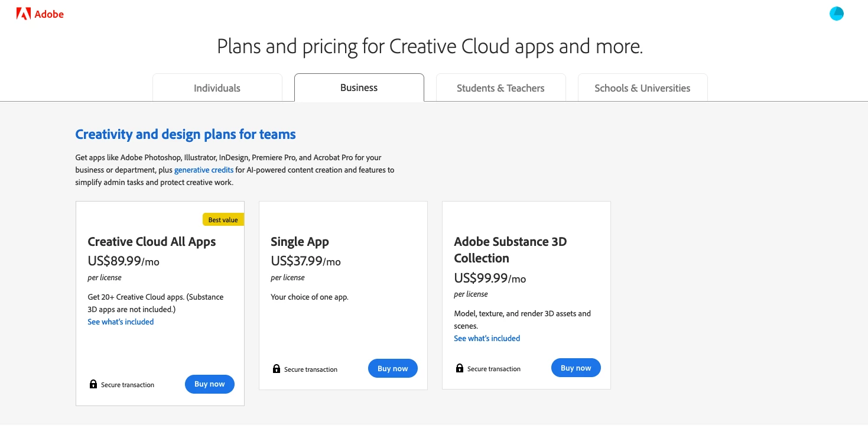Click the Creative Cloud All Apps heading
The width and height of the screenshot is (868, 438).
pos(152,242)
